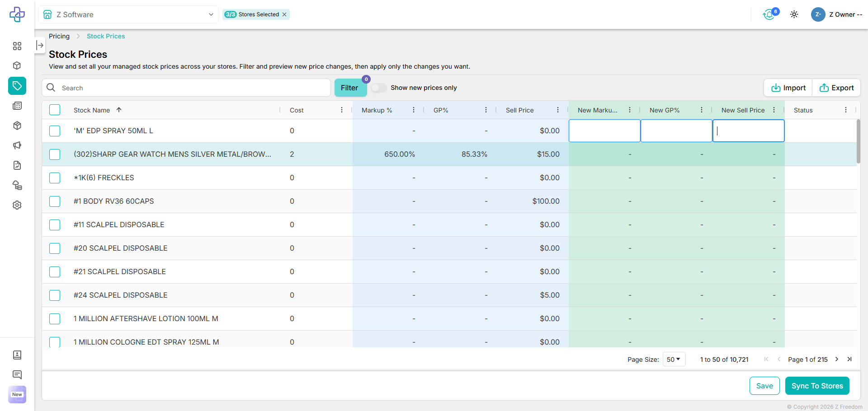Open the Cost column menu
Image resolution: width=868 pixels, height=411 pixels.
342,110
